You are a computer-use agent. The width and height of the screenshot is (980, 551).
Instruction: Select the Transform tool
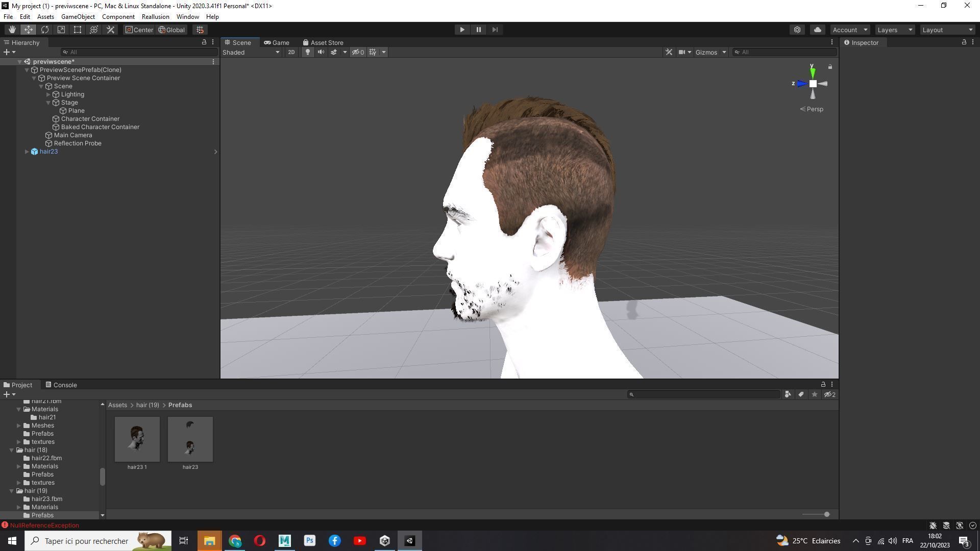click(x=94, y=30)
